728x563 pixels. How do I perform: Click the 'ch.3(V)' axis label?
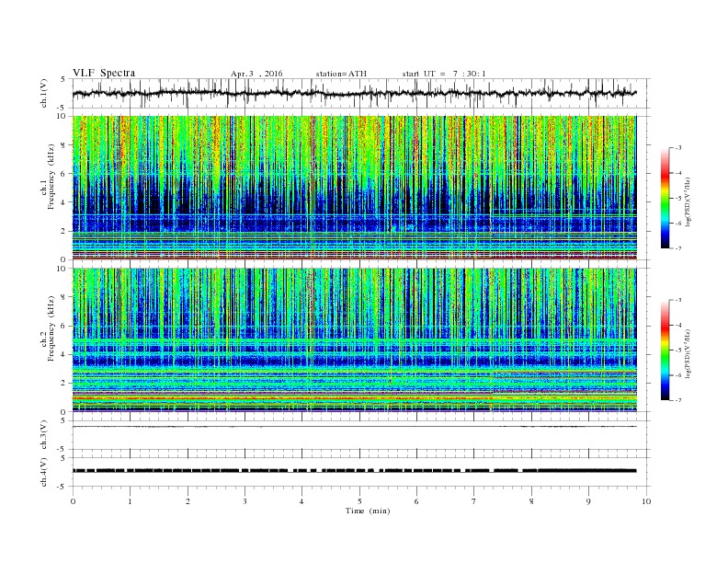(44, 435)
